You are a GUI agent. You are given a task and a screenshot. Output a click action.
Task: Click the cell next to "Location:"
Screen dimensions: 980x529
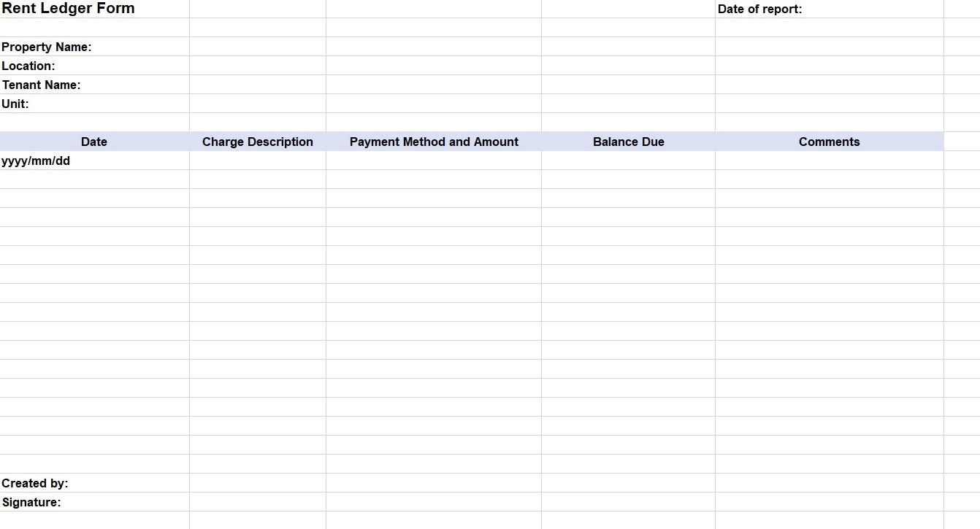(x=257, y=66)
